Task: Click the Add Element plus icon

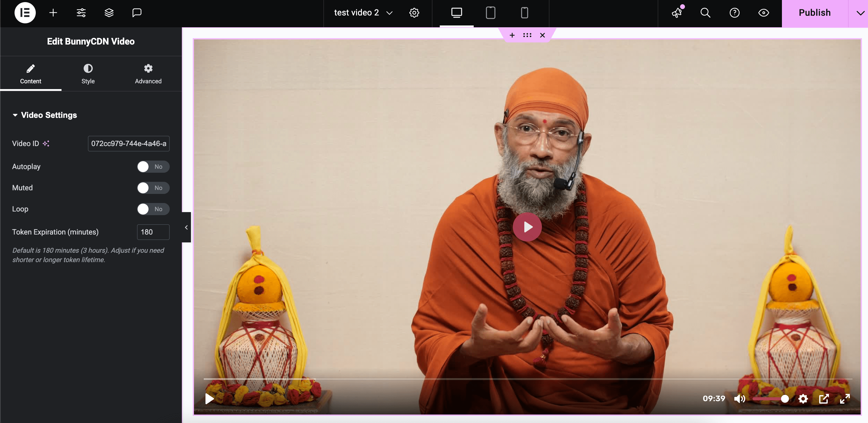Action: click(x=53, y=13)
